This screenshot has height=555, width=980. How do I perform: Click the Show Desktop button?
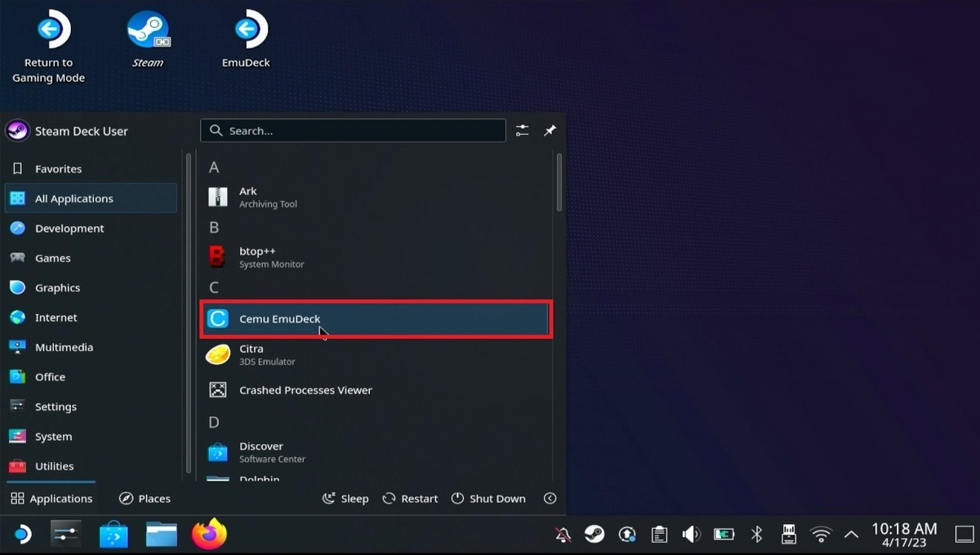(964, 535)
